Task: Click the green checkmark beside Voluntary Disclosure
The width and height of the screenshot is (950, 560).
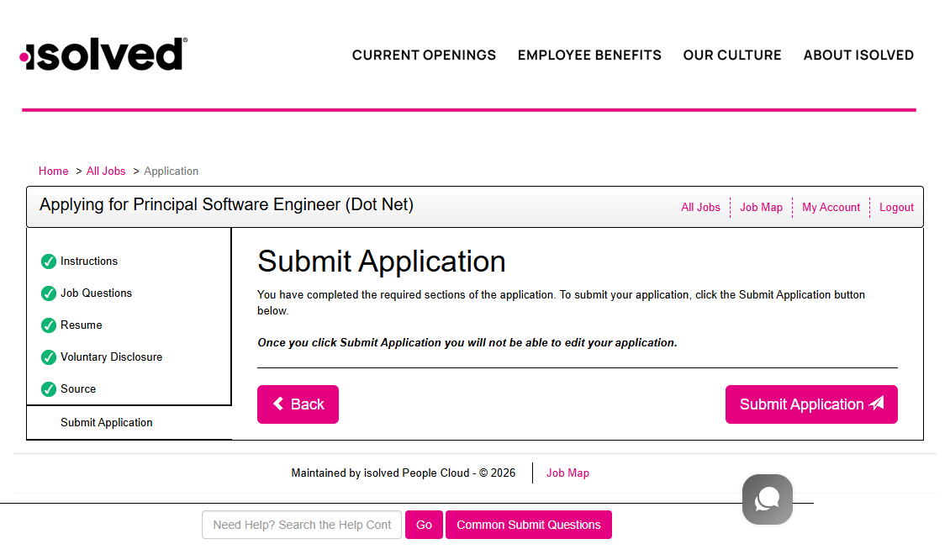Action: pyautogui.click(x=49, y=357)
